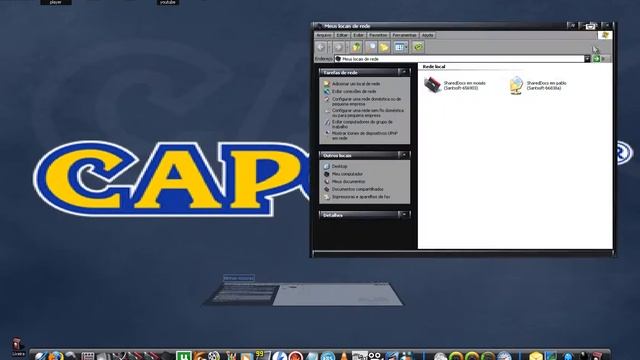Click the green icon at the toolbar's right end
Image resolution: width=640 pixels, height=360 pixels.
418,47
